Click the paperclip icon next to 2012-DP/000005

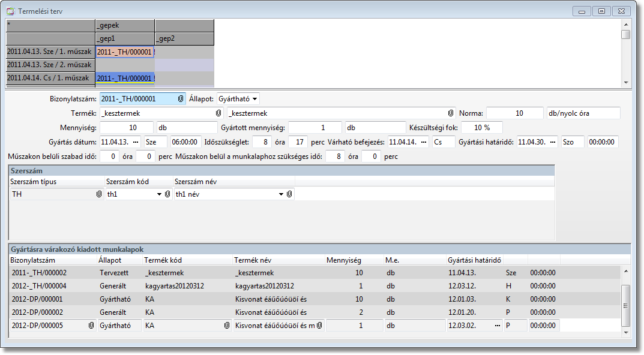[91, 326]
